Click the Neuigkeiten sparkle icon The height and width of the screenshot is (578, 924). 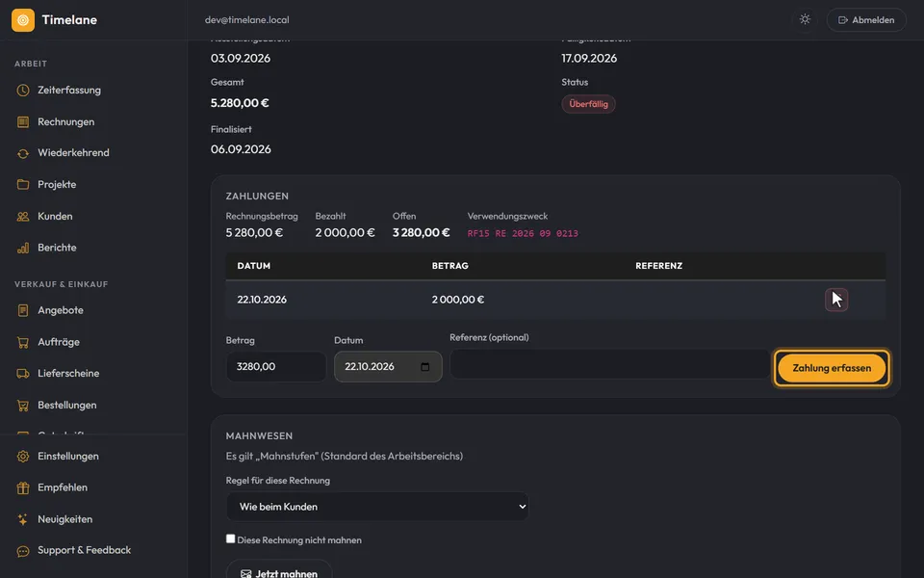(x=23, y=519)
